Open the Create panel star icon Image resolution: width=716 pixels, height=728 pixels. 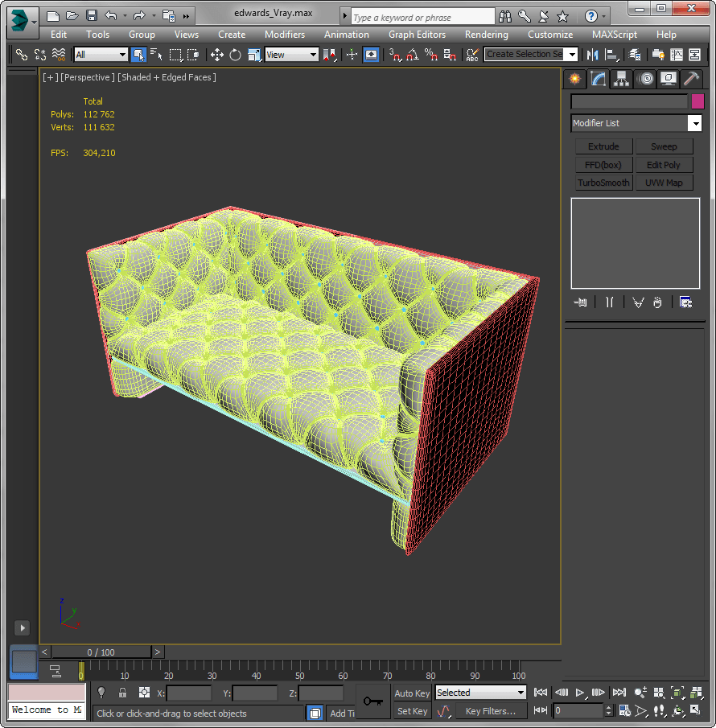[x=574, y=79]
